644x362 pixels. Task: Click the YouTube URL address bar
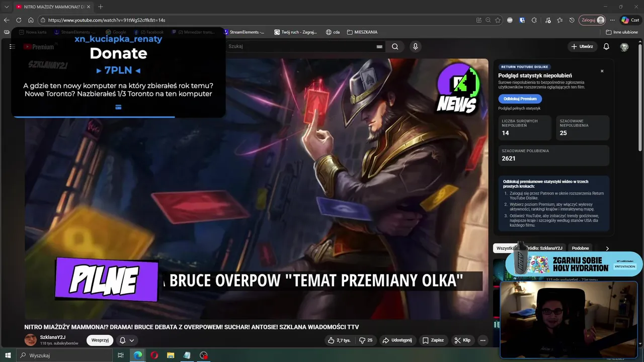tap(257, 20)
